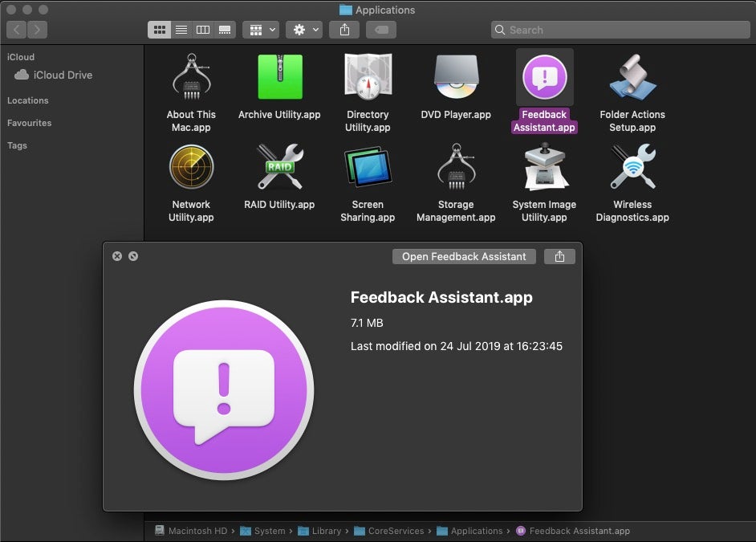Viewport: 756px width, 542px height.
Task: Click the toolbar back navigation arrow
Action: click(17, 30)
